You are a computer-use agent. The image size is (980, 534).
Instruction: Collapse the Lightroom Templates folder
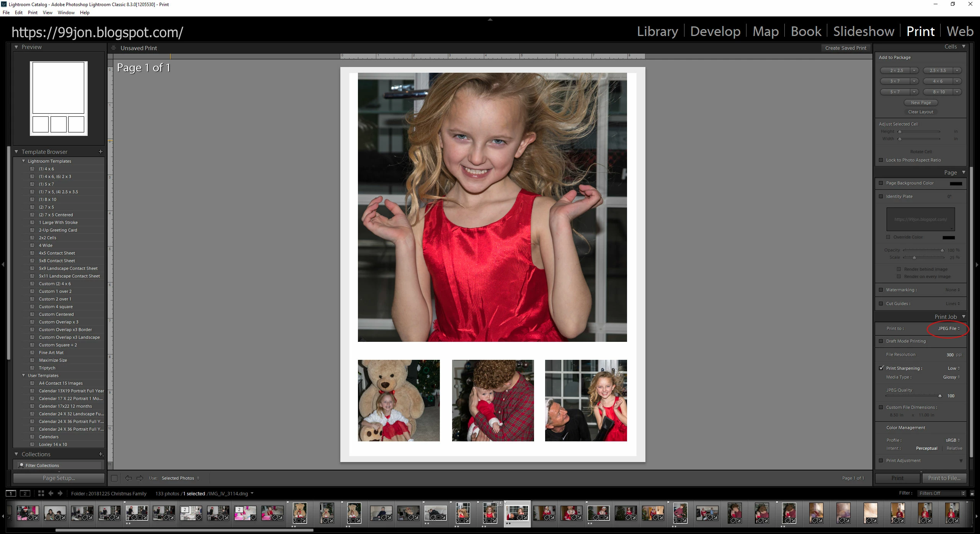pos(24,161)
